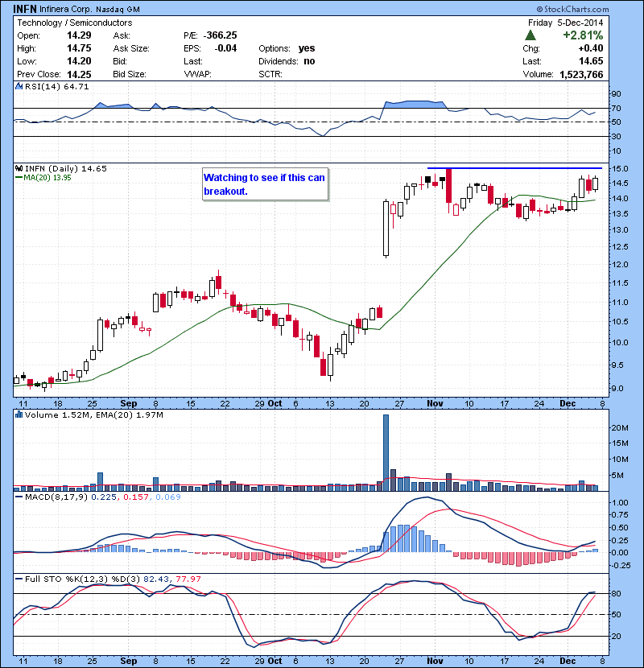The height and width of the screenshot is (668, 644).
Task: Click the 9.0 price scale label
Action: (x=617, y=389)
